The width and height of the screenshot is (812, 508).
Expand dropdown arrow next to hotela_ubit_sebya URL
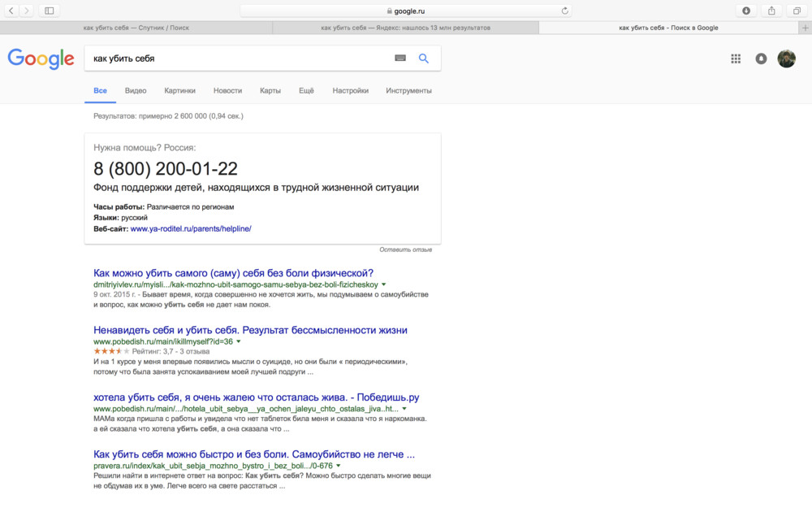[404, 409]
